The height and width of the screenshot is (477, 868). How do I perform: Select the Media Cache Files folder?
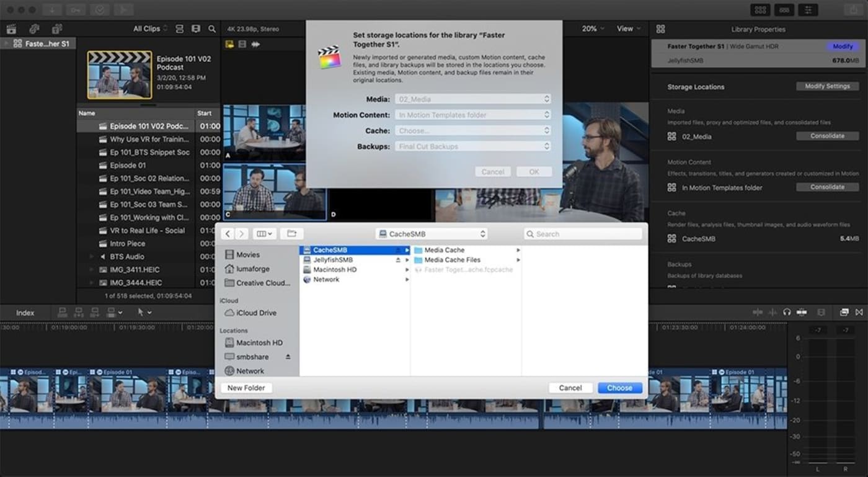pos(466,260)
